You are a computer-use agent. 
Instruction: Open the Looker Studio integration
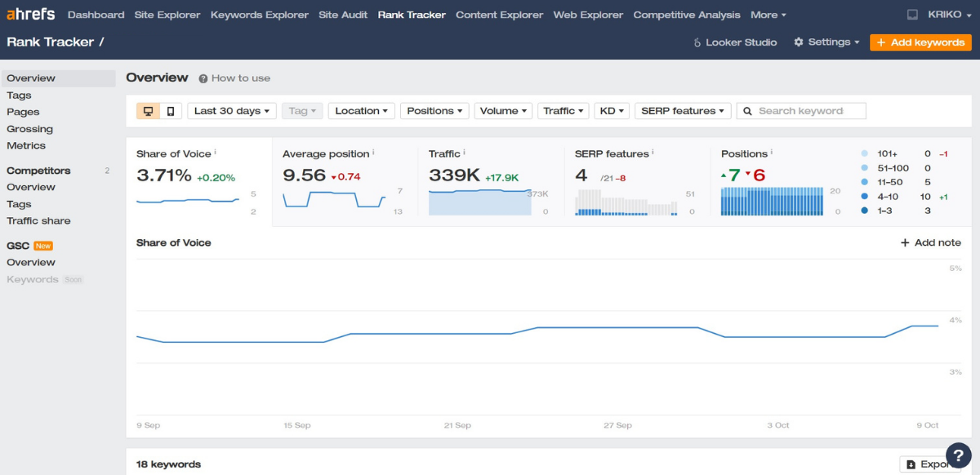pos(734,42)
